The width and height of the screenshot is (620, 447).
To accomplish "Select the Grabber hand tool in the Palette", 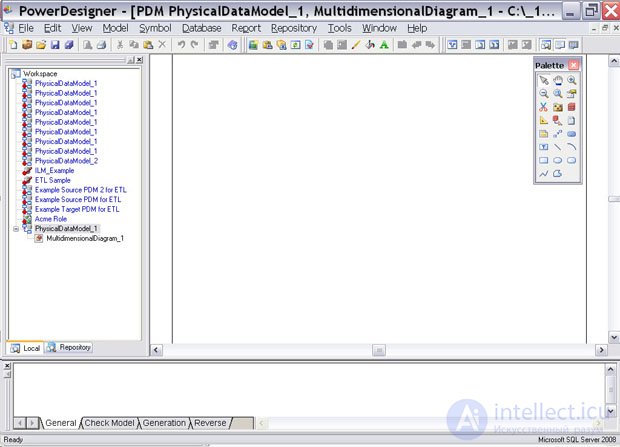I will [558, 80].
